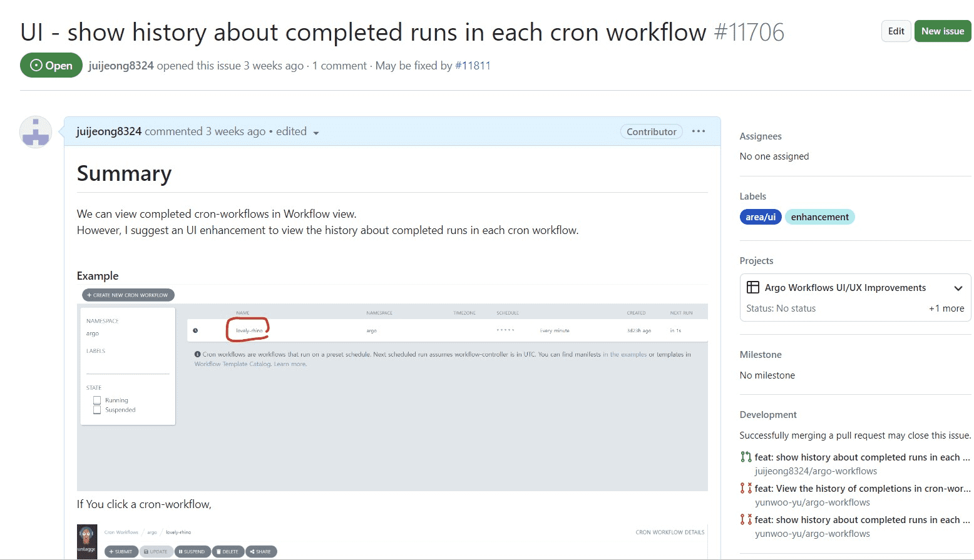Open juijeong8324 author link in comment header
This screenshot has height=560, width=974.
pos(109,131)
